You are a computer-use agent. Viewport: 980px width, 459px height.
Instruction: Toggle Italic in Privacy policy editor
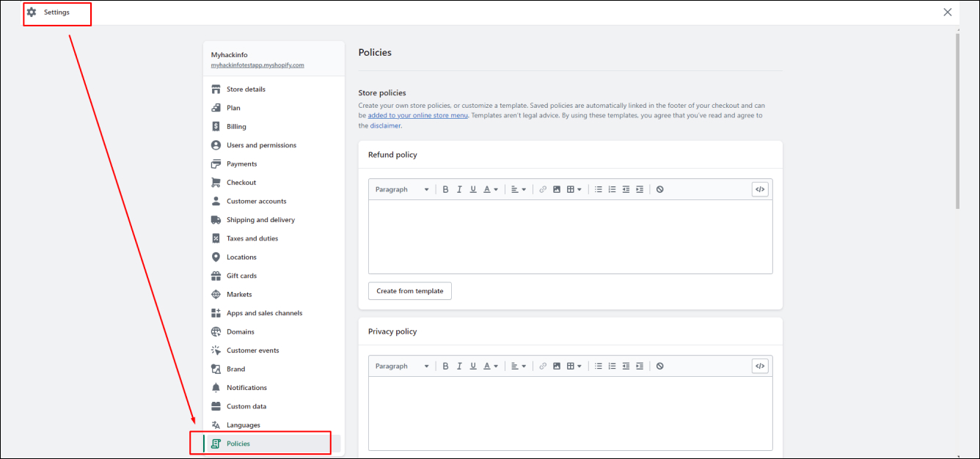pos(459,366)
